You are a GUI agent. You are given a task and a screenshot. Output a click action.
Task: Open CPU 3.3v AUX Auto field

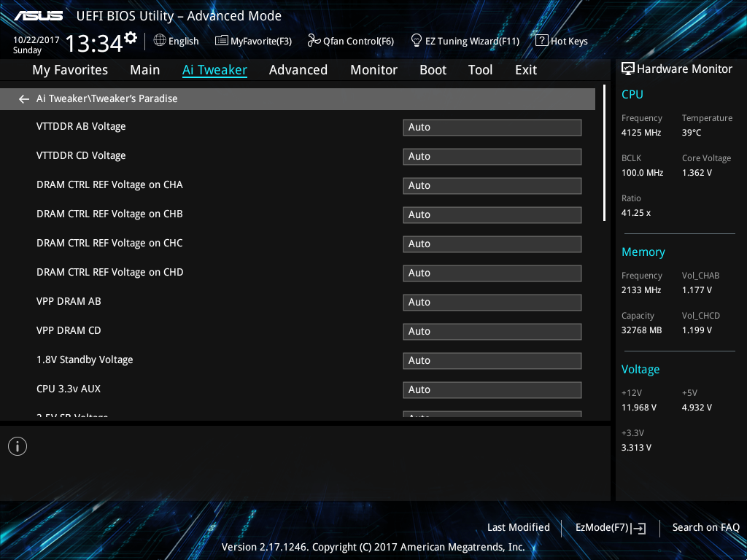(x=492, y=390)
